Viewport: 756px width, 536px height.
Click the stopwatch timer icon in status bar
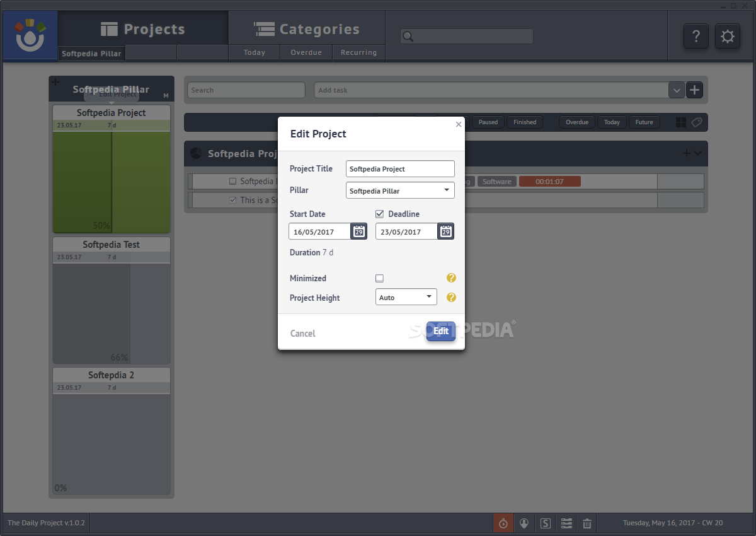tap(503, 523)
